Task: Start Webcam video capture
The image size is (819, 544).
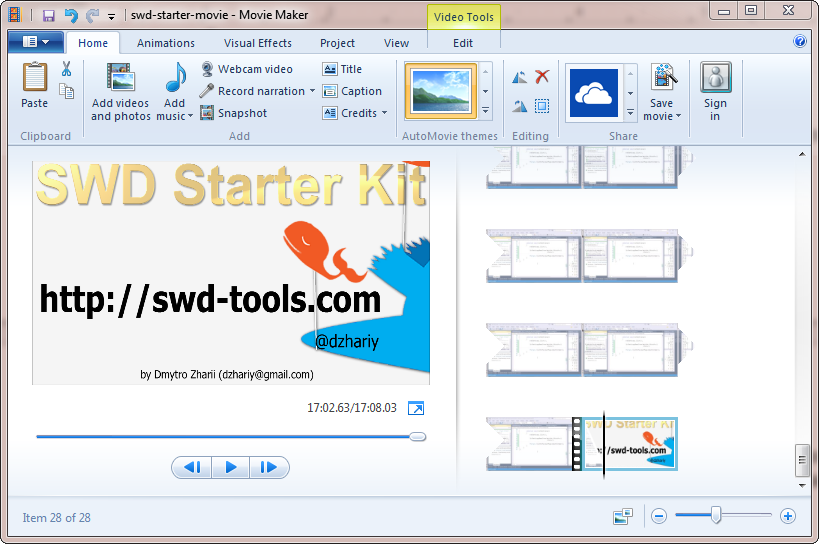Action: pos(247,69)
